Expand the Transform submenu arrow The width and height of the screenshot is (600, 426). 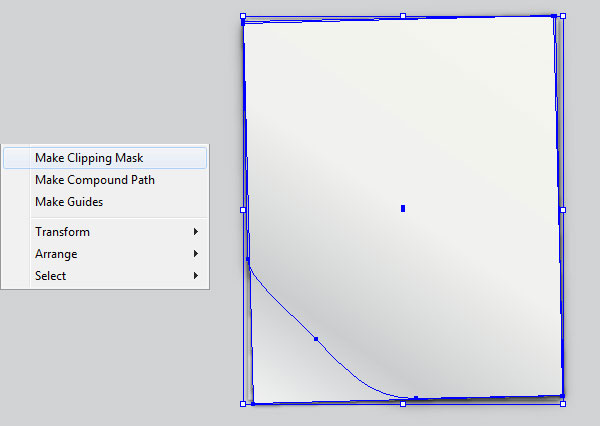pyautogui.click(x=196, y=232)
